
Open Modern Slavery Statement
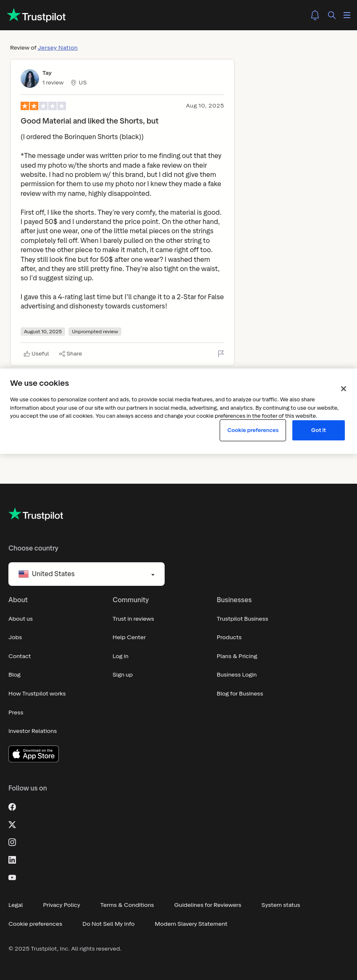tap(191, 924)
